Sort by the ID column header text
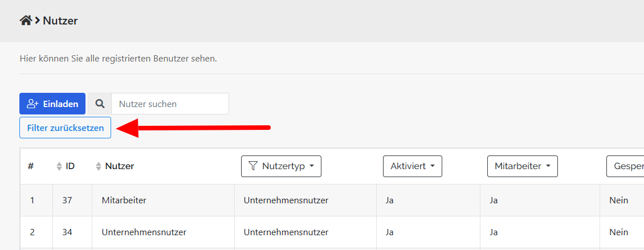This screenshot has width=644, height=250. (70, 166)
